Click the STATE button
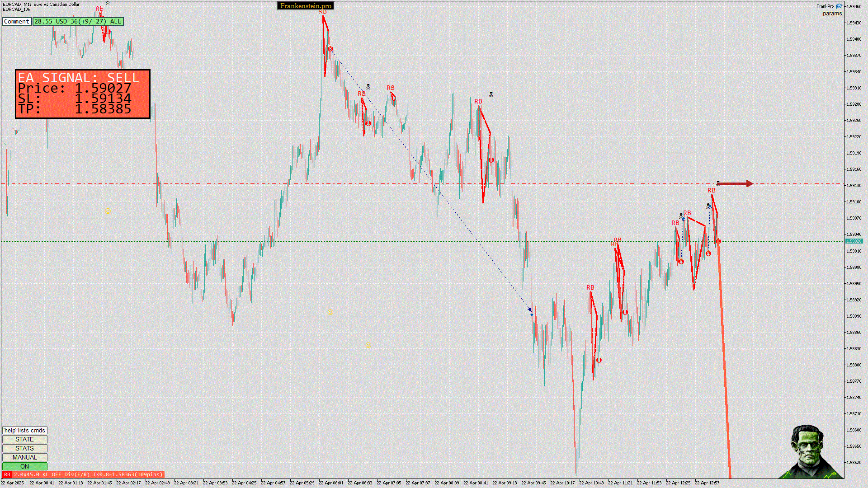The image size is (868, 488). (x=24, y=439)
